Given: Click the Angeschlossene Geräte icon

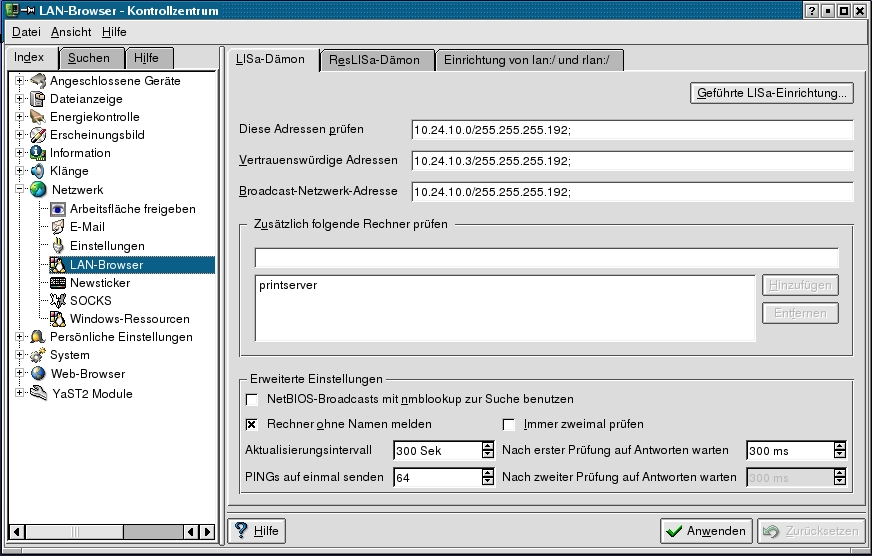Looking at the screenshot, I should (x=38, y=81).
